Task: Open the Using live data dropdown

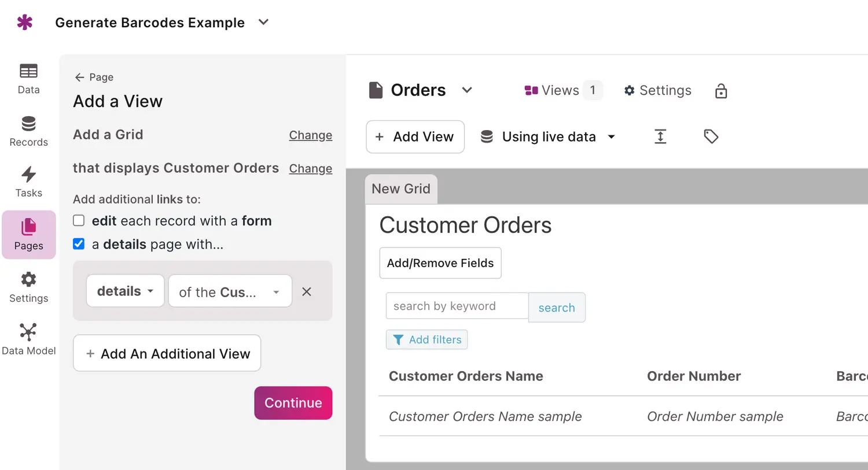Action: pos(547,137)
